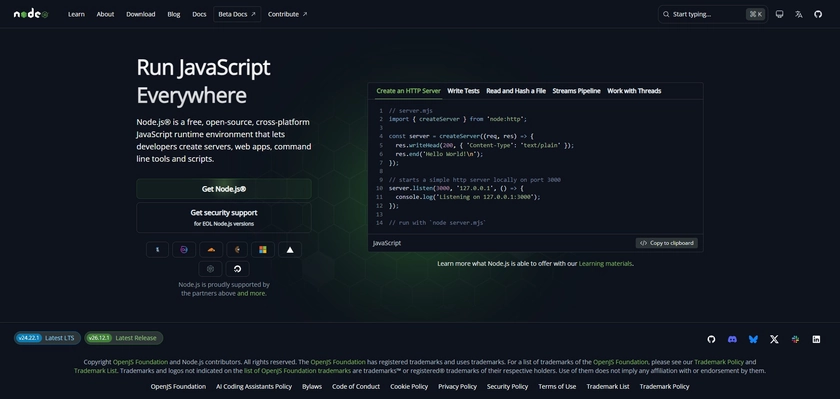Open the Learn page from the nav
840x399 pixels.
76,14
